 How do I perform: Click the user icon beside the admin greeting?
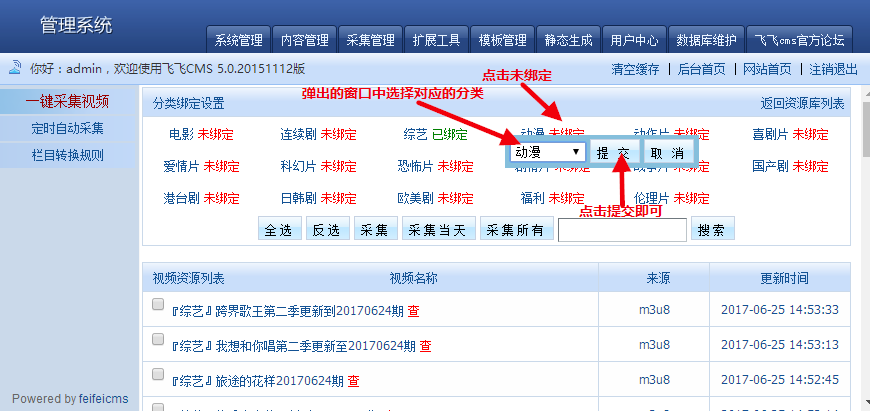tap(15, 69)
